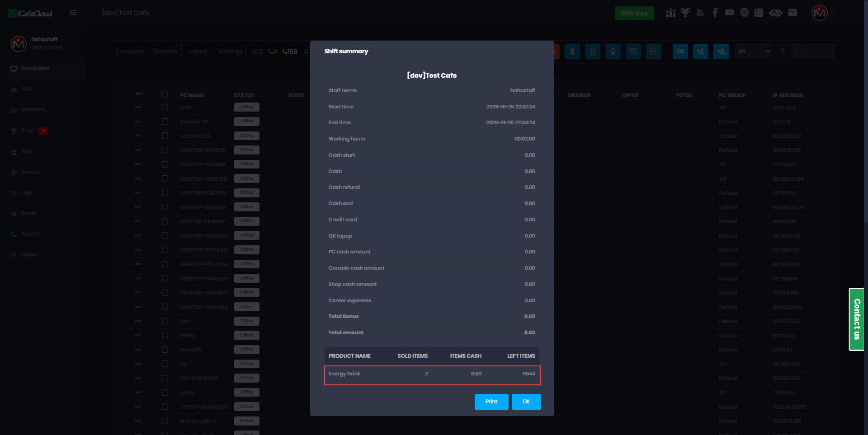The image size is (868, 435).
Task: Switch to the Consoles tab
Action: tap(165, 51)
